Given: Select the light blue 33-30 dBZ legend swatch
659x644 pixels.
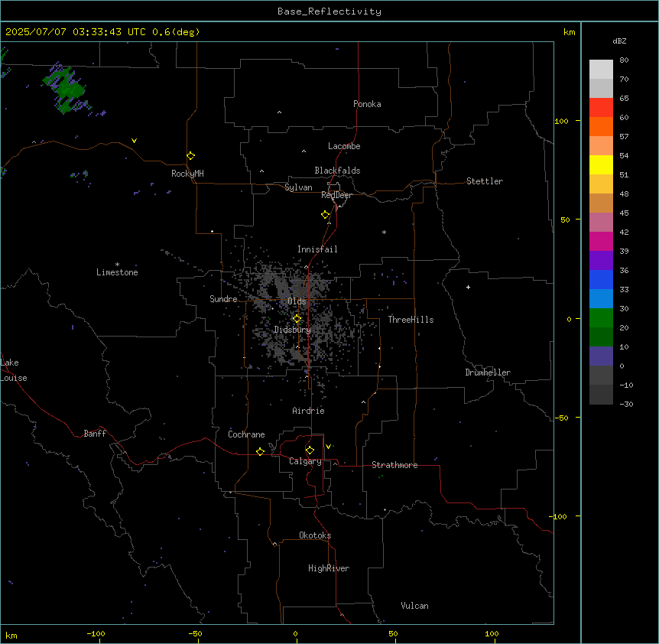Looking at the screenshot, I should 601,298.
